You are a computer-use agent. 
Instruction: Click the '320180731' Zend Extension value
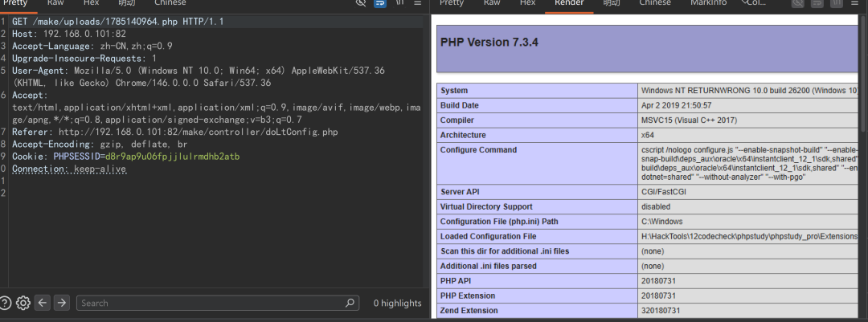[661, 311]
